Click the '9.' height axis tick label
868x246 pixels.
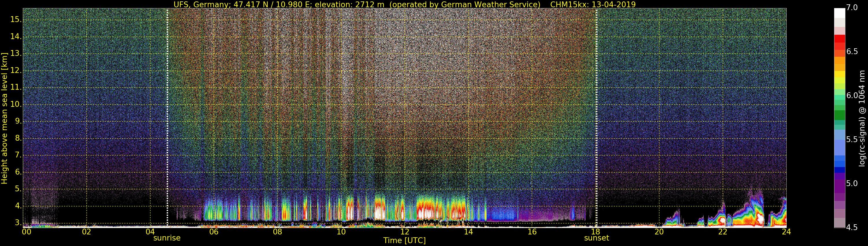(18, 121)
